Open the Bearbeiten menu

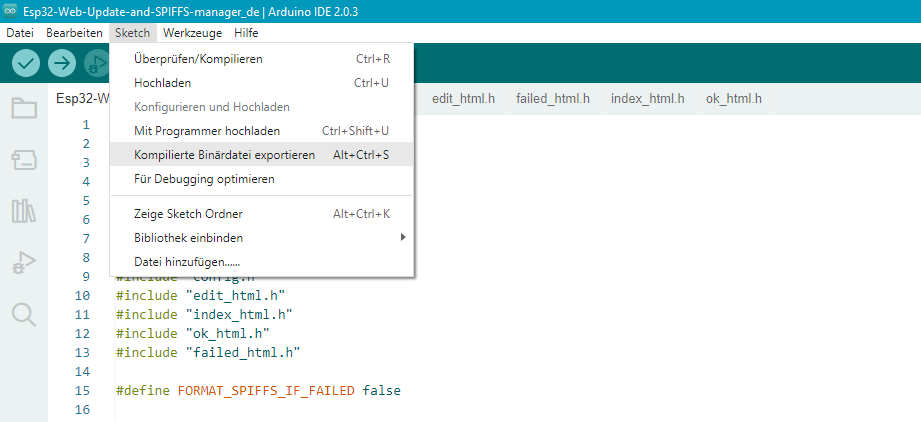pyautogui.click(x=74, y=33)
